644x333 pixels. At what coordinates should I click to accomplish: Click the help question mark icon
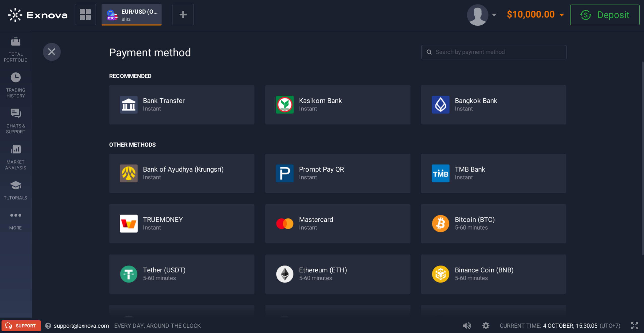tap(48, 326)
